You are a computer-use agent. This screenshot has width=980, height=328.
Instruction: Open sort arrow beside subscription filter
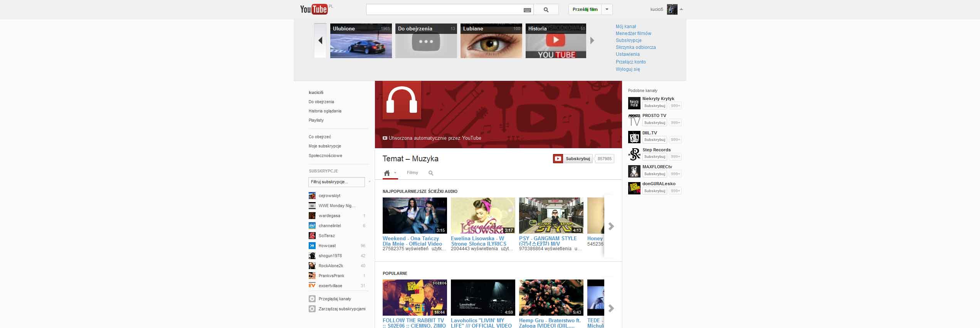370,181
